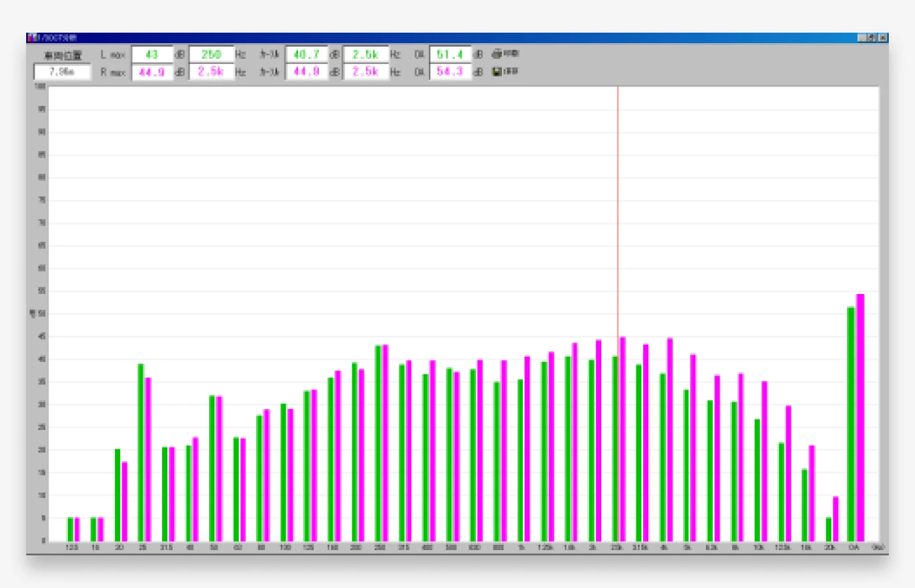915x588 pixels.
Task: Select the L max field showing 43 dB
Action: (x=152, y=55)
